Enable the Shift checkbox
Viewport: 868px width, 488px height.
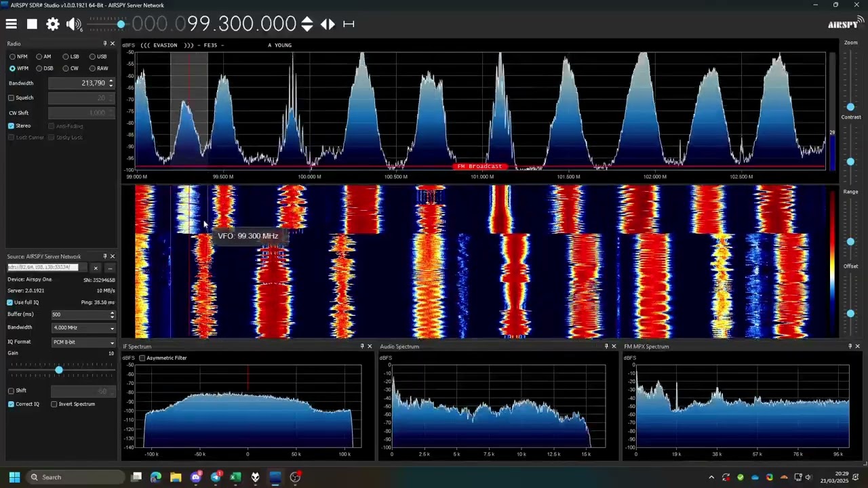point(12,390)
